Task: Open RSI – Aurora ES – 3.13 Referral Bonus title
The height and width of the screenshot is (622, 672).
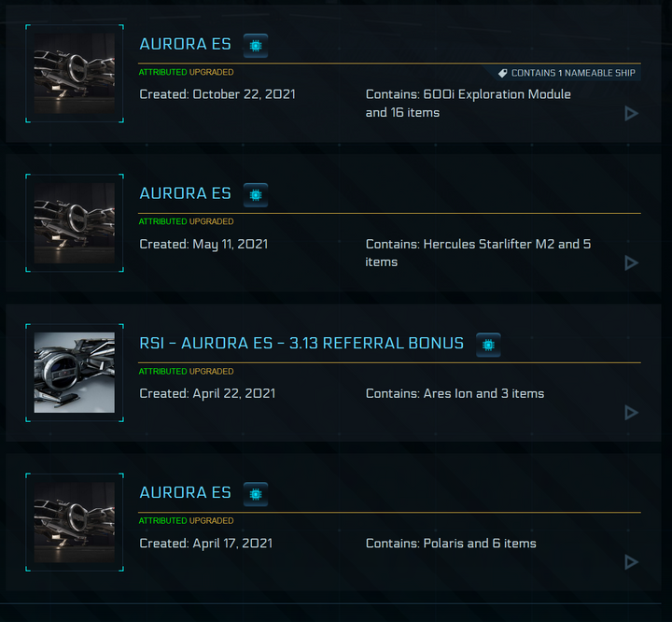Action: point(301,343)
